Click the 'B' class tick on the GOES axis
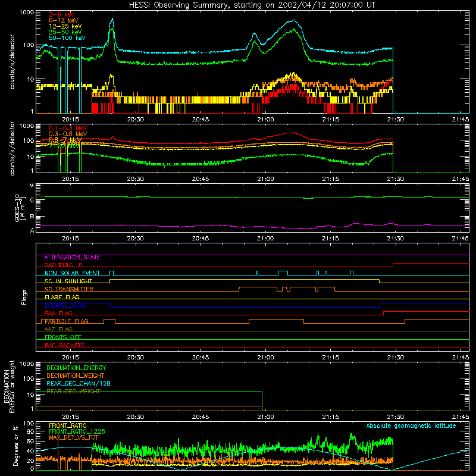Image resolution: width=476 pixels, height=476 pixels. [x=32, y=217]
